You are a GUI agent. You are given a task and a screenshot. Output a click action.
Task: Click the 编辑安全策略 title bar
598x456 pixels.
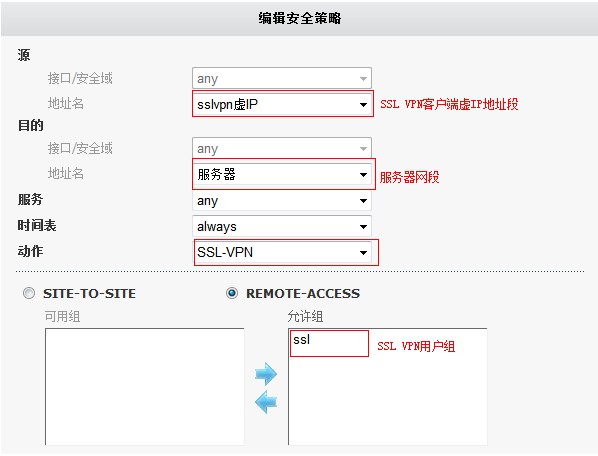coord(299,18)
